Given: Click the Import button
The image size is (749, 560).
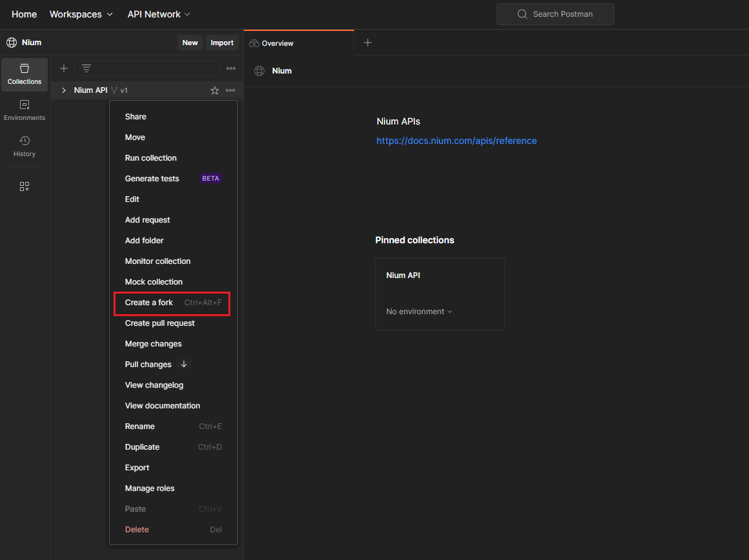Looking at the screenshot, I should (x=222, y=43).
